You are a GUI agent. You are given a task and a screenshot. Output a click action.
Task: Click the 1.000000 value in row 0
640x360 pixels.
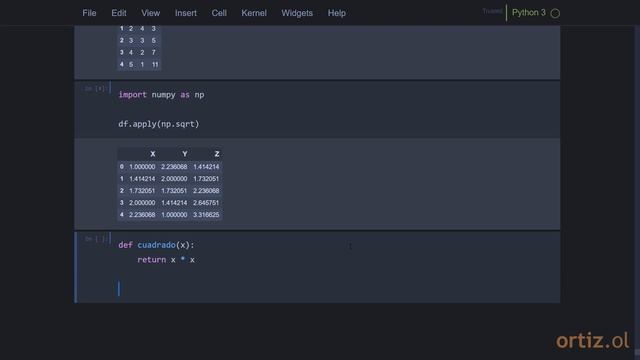point(142,167)
